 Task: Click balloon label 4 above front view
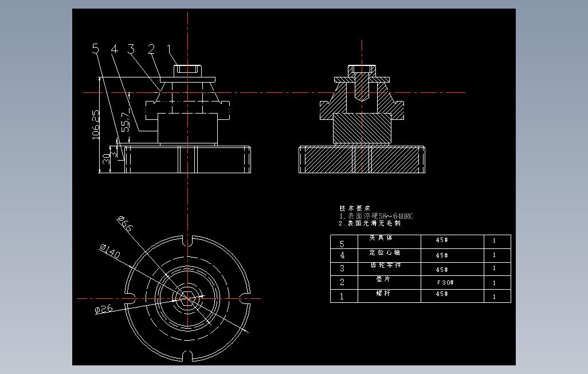pyautogui.click(x=115, y=49)
